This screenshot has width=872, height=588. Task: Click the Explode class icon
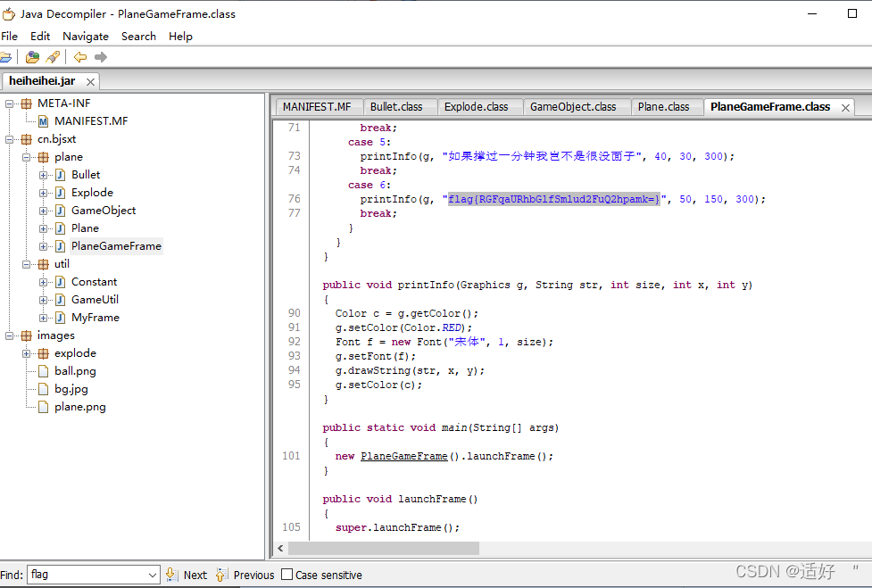[x=60, y=193]
